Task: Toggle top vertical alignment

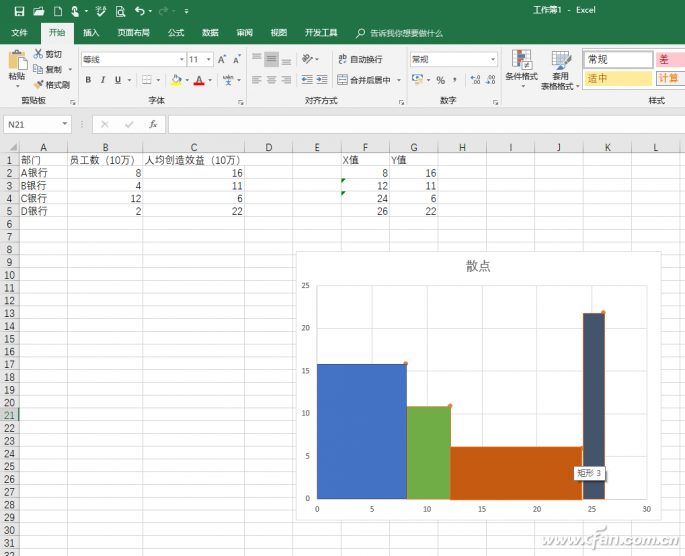Action: point(256,59)
